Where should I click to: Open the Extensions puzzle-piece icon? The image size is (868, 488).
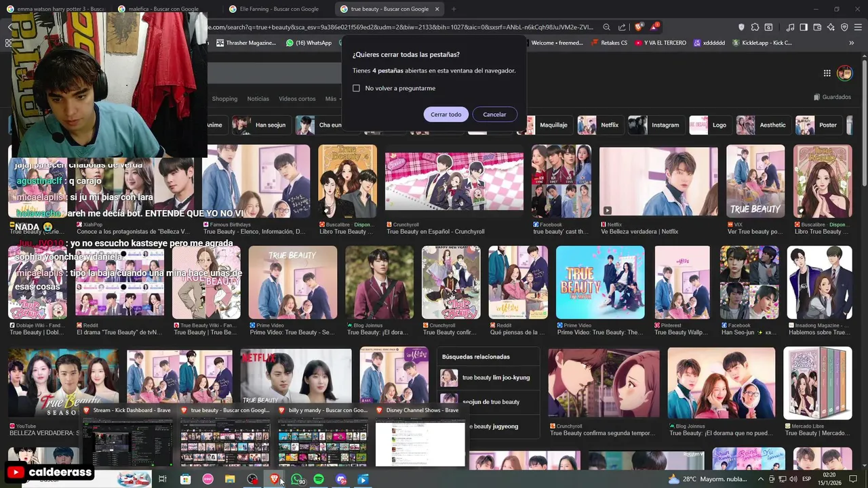pyautogui.click(x=755, y=27)
